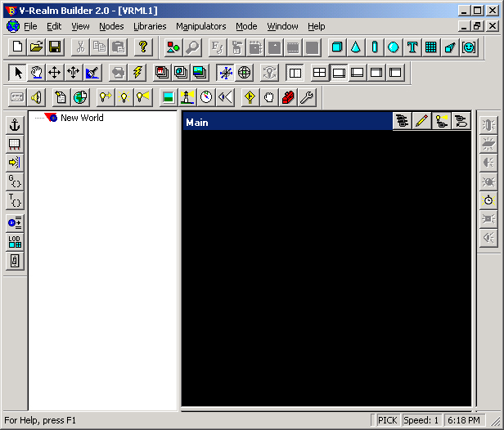Screen dimensions: 504x430
Task: Insert a Cone shape node
Action: 355,47
